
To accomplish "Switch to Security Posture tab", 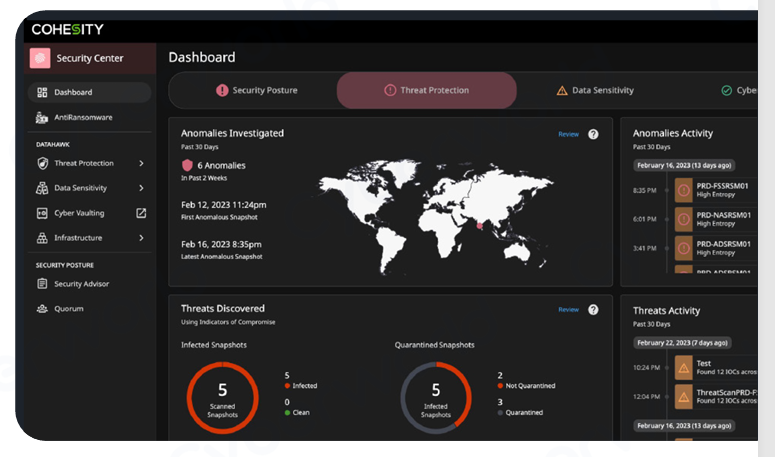I will [257, 90].
